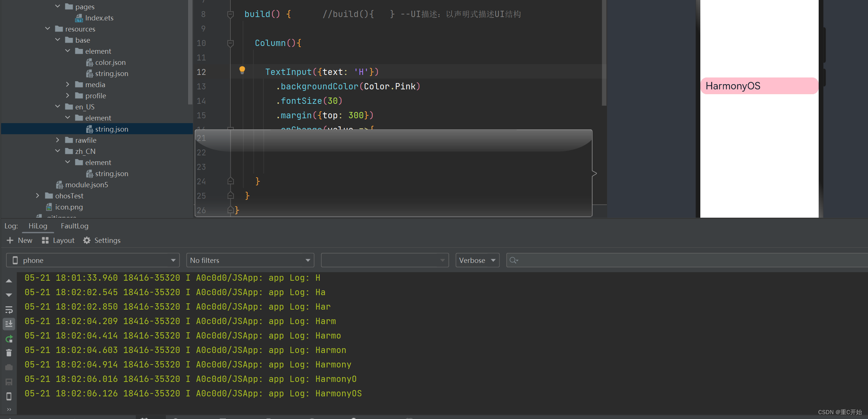
Task: Click the more tools double-chevron icon
Action: click(x=9, y=409)
